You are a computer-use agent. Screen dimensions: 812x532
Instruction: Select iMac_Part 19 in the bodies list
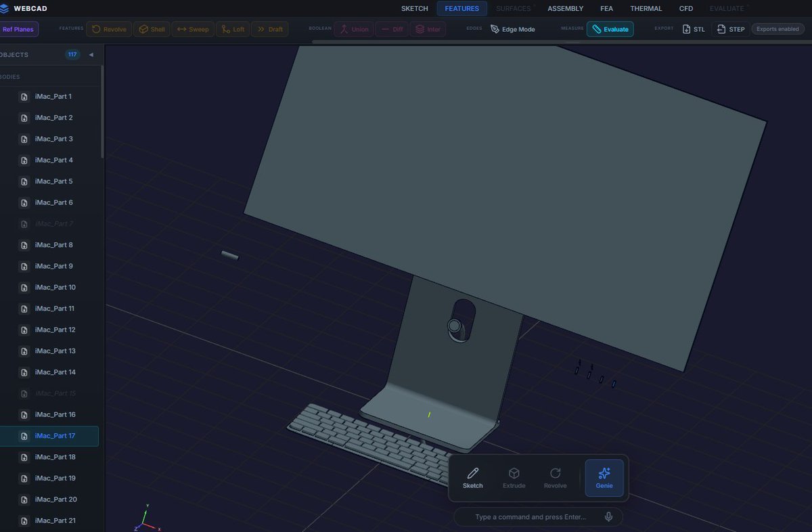click(x=50, y=478)
